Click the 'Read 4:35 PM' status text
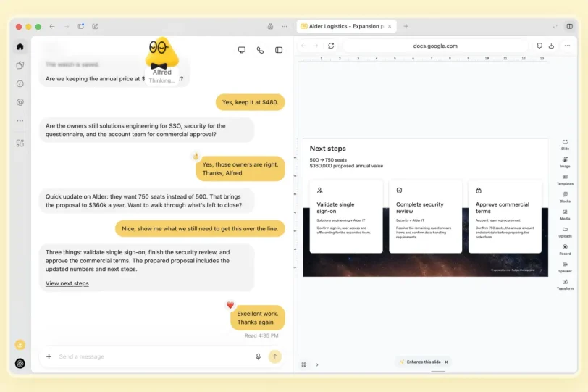The width and height of the screenshot is (588, 392). (261, 335)
